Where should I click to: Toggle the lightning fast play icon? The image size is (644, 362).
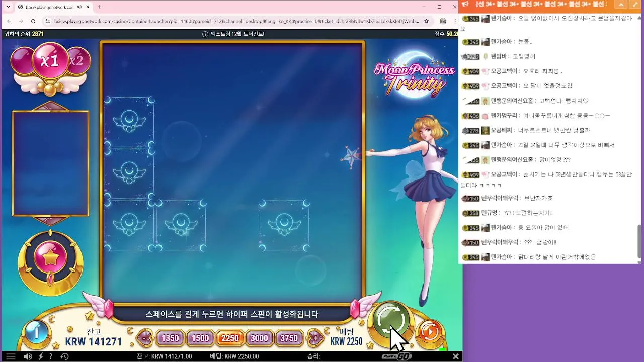coord(41,356)
